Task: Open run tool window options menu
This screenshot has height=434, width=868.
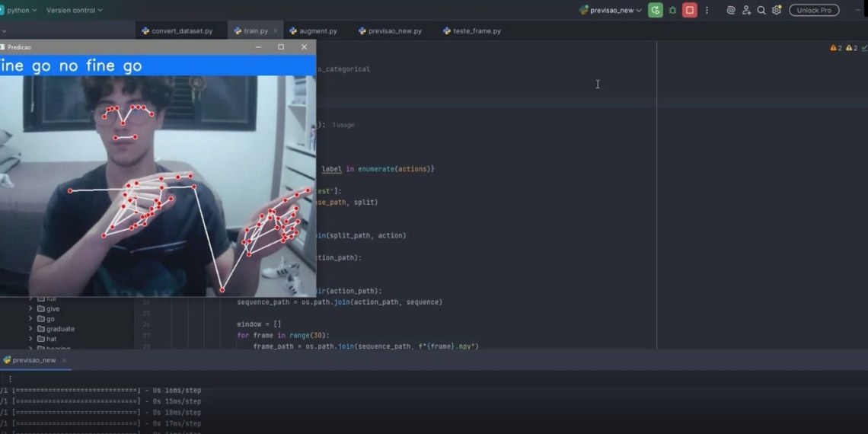Action: coord(10,378)
